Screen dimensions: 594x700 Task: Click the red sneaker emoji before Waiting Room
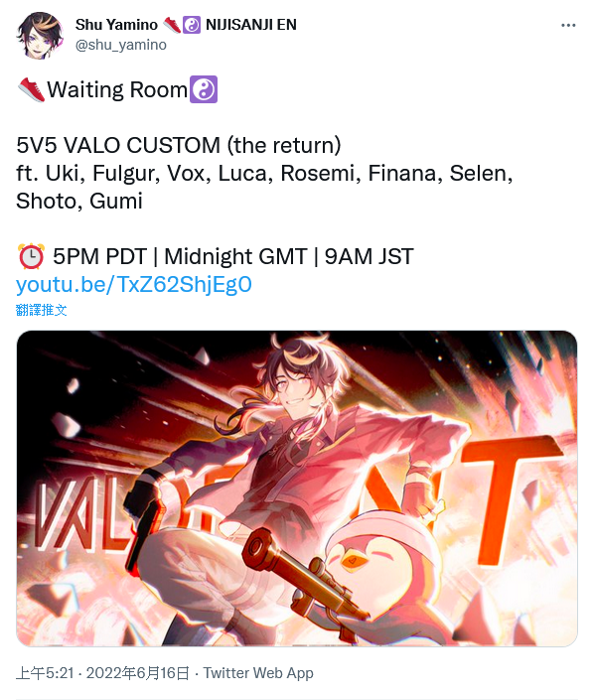click(31, 89)
